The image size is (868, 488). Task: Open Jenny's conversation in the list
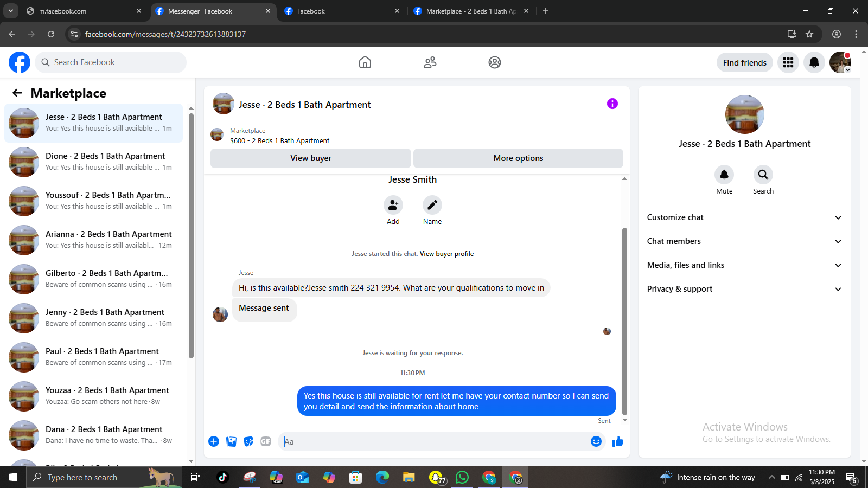tap(94, 318)
